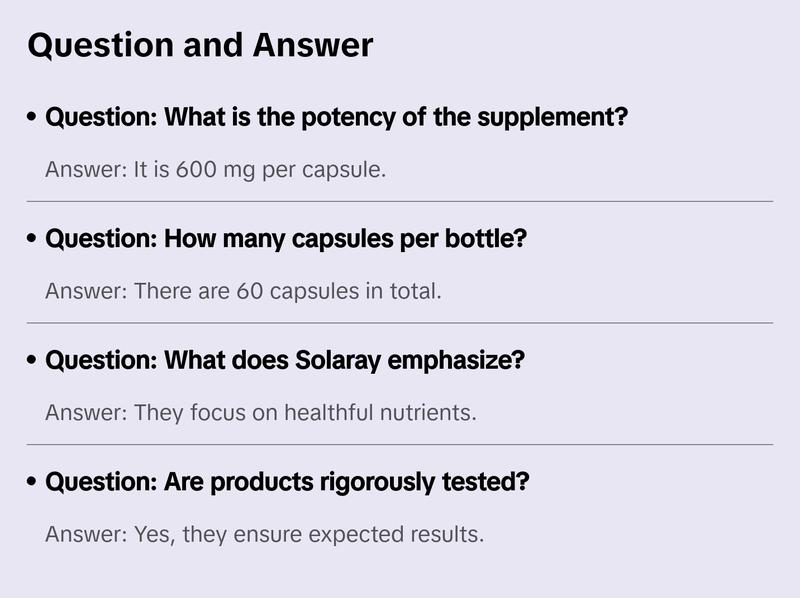This screenshot has width=800, height=598.
Task: Click the bullet beside the capsules question
Action: click(x=33, y=240)
